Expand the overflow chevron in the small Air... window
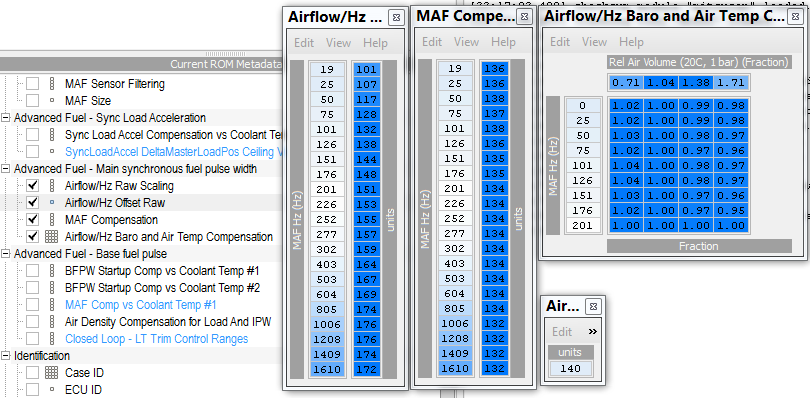This screenshot has width=810, height=398. (x=593, y=332)
